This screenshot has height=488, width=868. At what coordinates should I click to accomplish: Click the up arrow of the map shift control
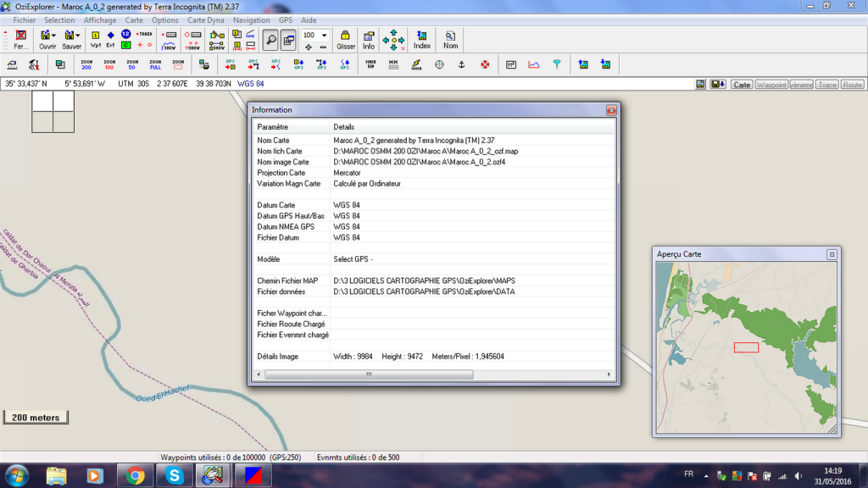[x=393, y=33]
